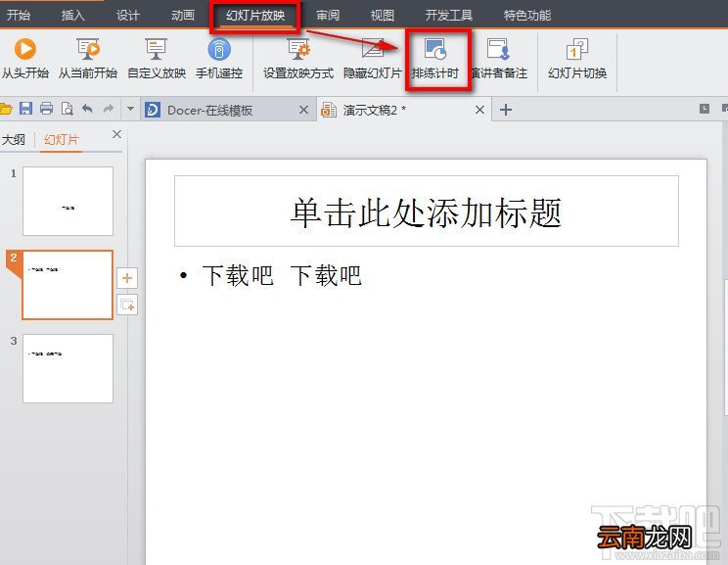Undo last action

[x=87, y=109]
